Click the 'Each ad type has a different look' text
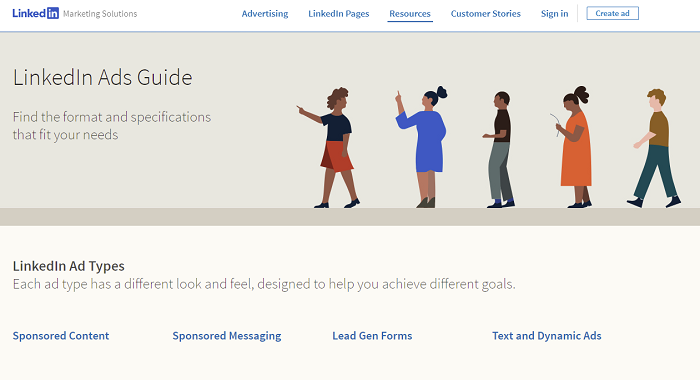The image size is (700, 380). pyautogui.click(x=264, y=284)
